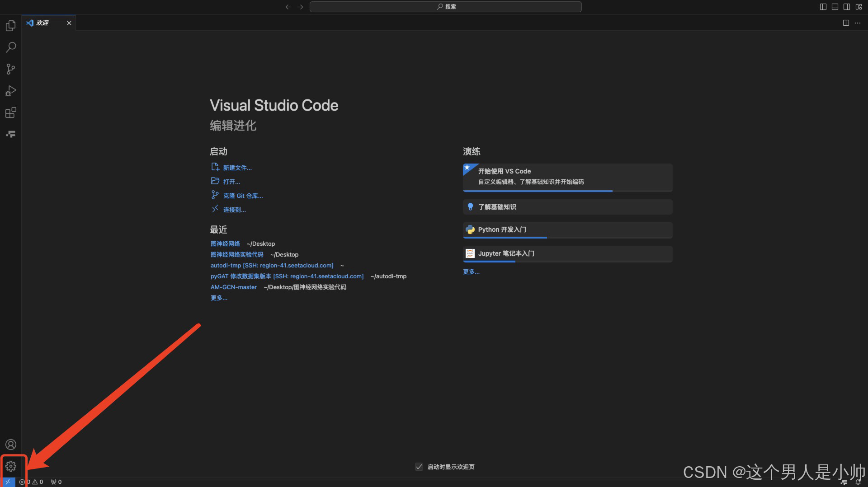Click 连接到... remote link
The height and width of the screenshot is (487, 868).
click(235, 210)
